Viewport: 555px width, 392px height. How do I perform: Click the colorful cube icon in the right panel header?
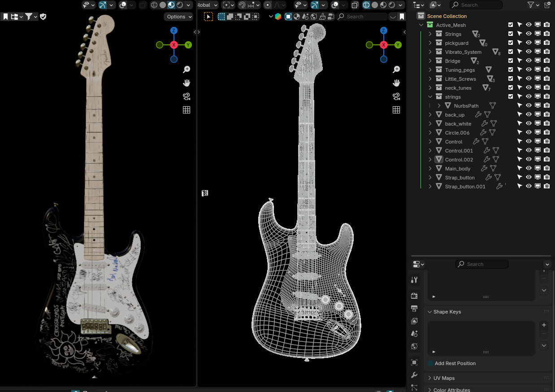pos(278,17)
